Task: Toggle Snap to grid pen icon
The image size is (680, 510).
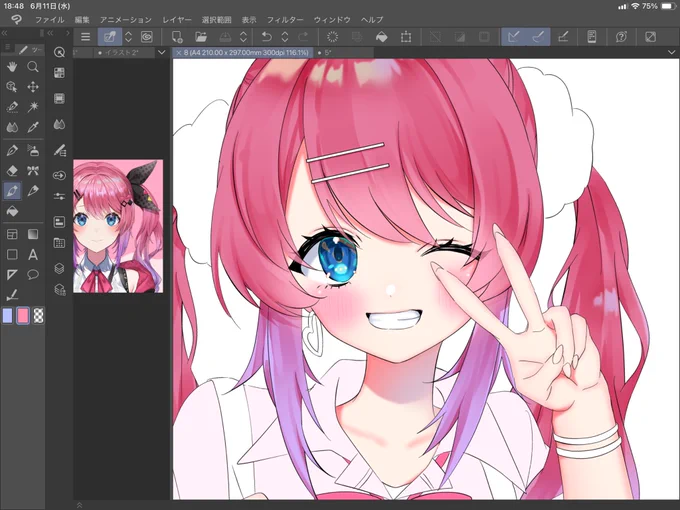Action: tap(563, 37)
